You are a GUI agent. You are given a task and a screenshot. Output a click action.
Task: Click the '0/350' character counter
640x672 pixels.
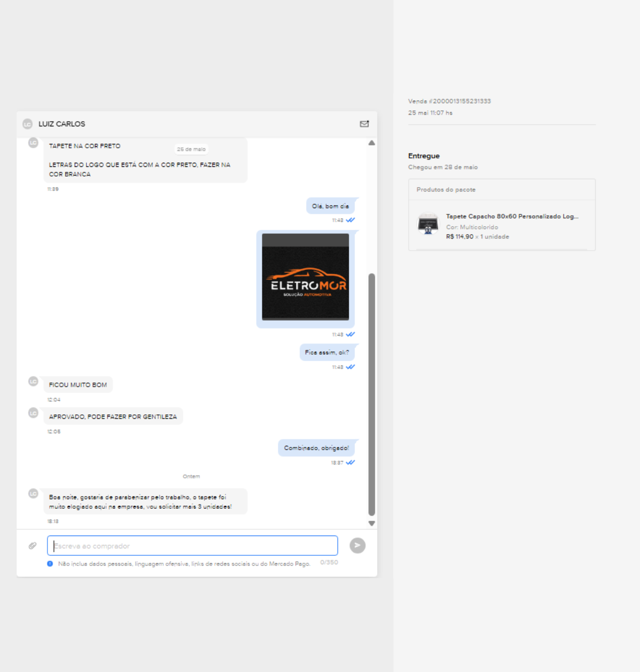click(x=329, y=562)
